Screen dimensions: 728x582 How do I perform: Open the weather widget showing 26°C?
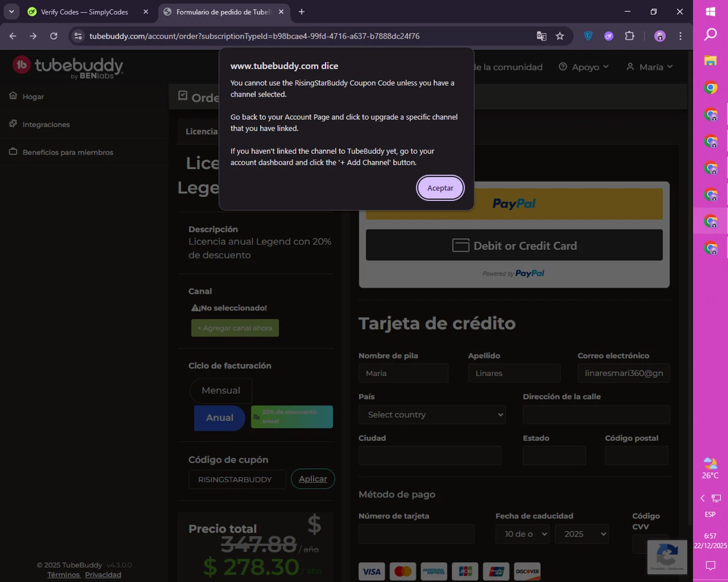710,468
